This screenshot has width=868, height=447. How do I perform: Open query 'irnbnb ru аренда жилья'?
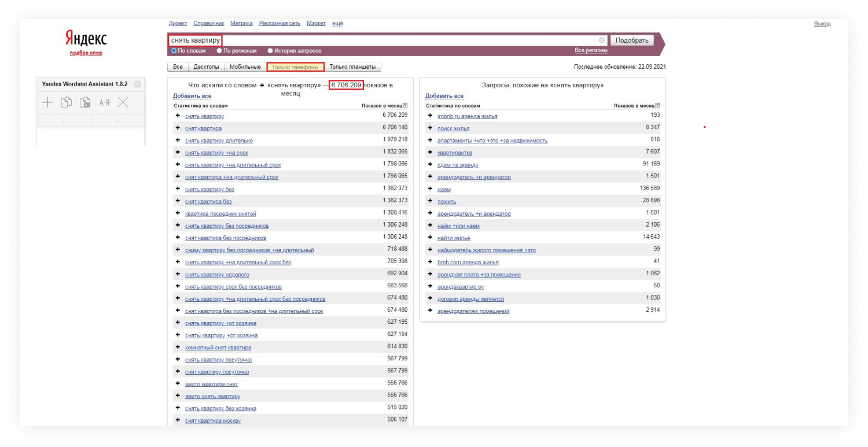tap(468, 116)
